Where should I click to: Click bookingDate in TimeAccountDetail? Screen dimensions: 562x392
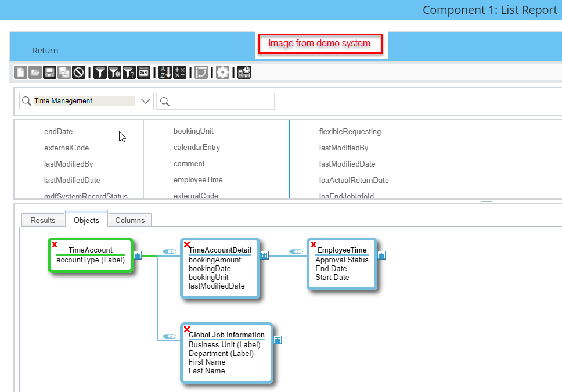(210, 269)
